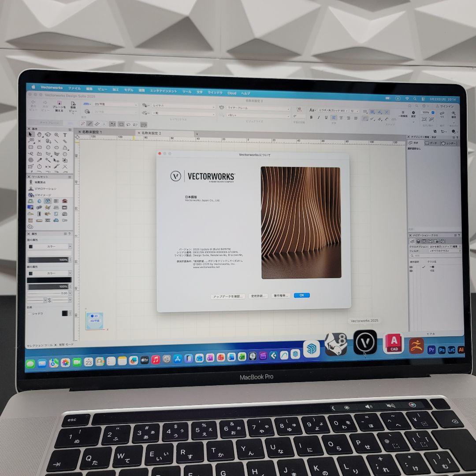The height and width of the screenshot is (476, 476).
Task: Pick the Eyedropper tool
Action: tap(39, 160)
